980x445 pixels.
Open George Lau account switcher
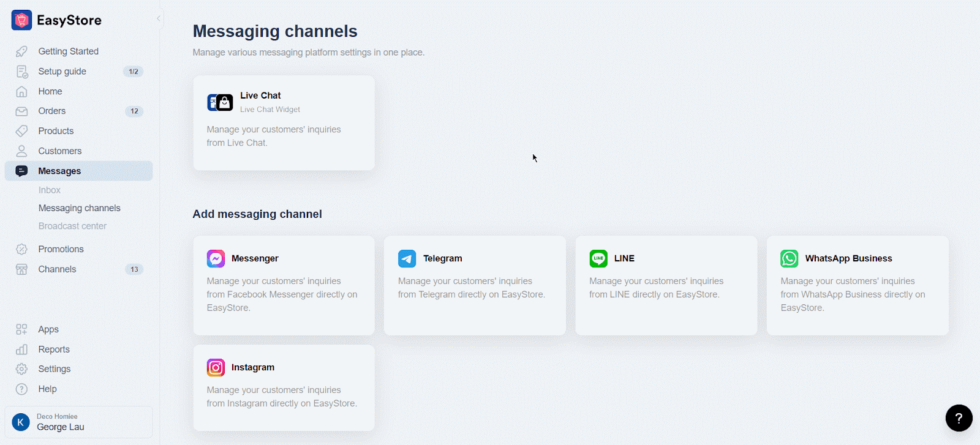(x=78, y=422)
